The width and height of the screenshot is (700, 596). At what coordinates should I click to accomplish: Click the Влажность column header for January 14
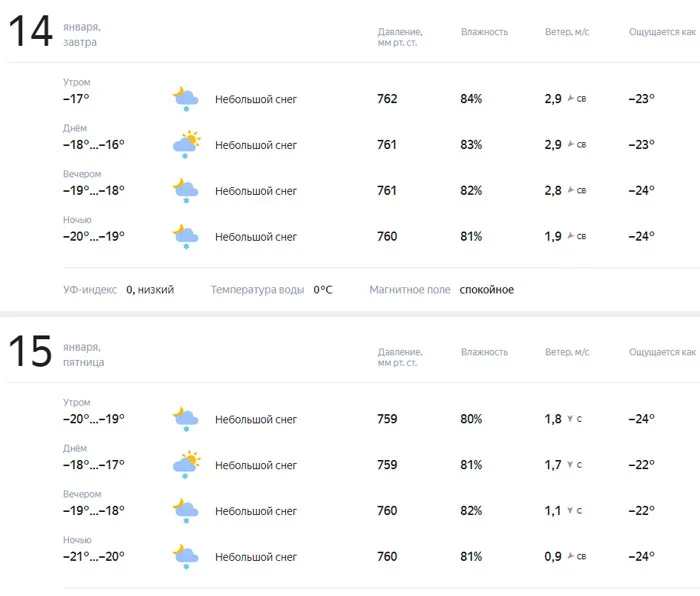(484, 32)
